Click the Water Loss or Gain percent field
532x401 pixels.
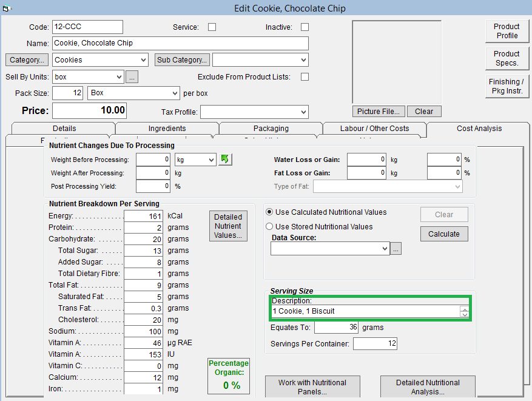click(444, 160)
